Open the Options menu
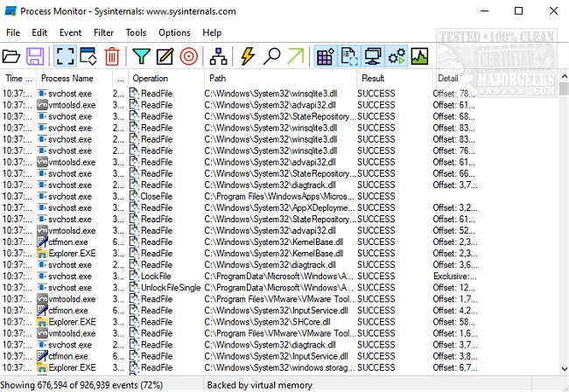Viewport: 569px width, 392px height. (x=174, y=32)
